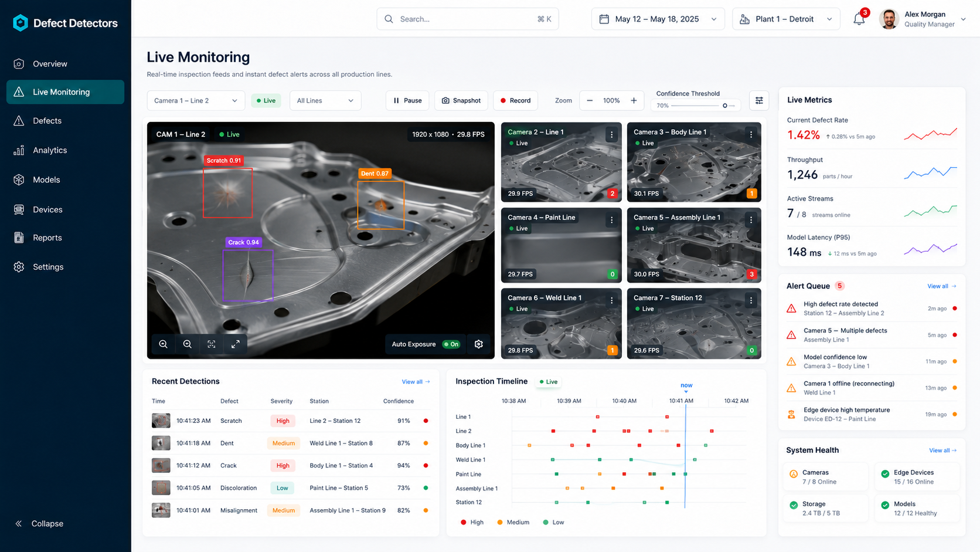Image resolution: width=980 pixels, height=552 pixels.
Task: Open Camera 2 – Line 1 options menu
Action: coord(611,134)
